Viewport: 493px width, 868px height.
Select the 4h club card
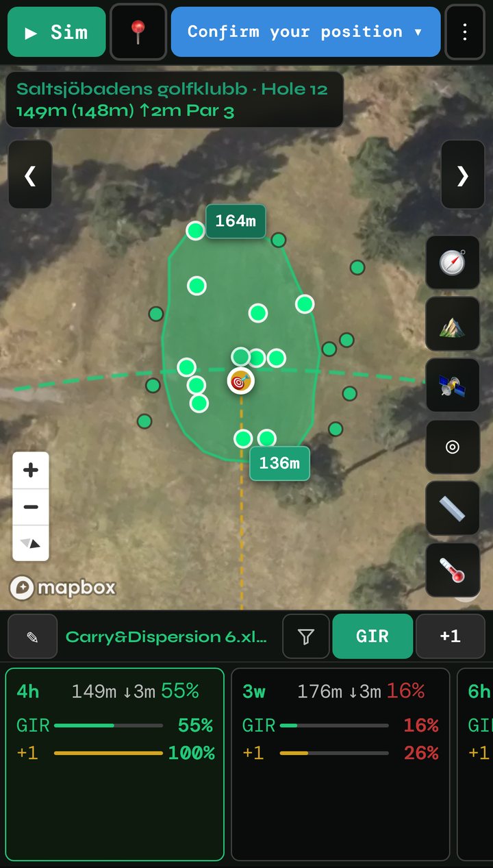(x=115, y=764)
